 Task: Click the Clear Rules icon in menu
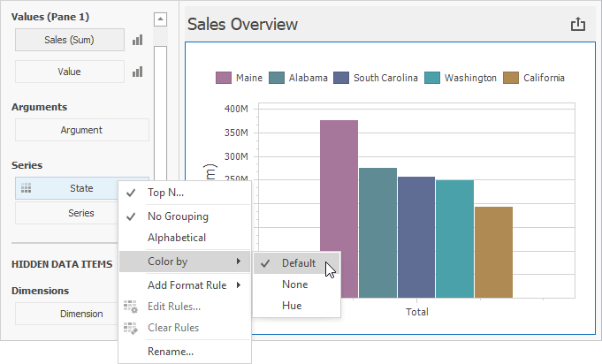tap(131, 328)
